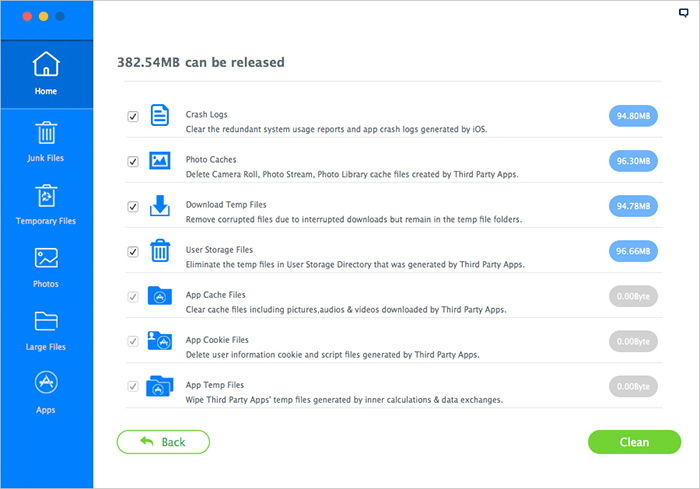
Task: Click the User Storage Files trash icon
Action: click(160, 250)
